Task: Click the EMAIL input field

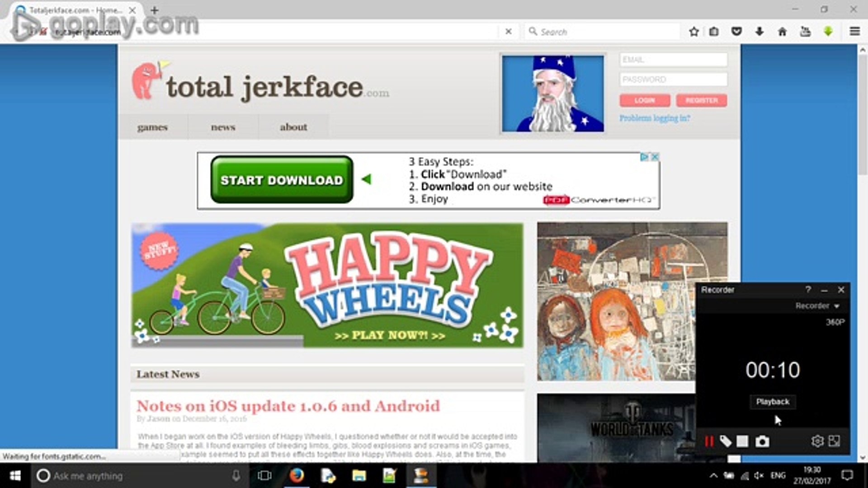Action: click(673, 60)
